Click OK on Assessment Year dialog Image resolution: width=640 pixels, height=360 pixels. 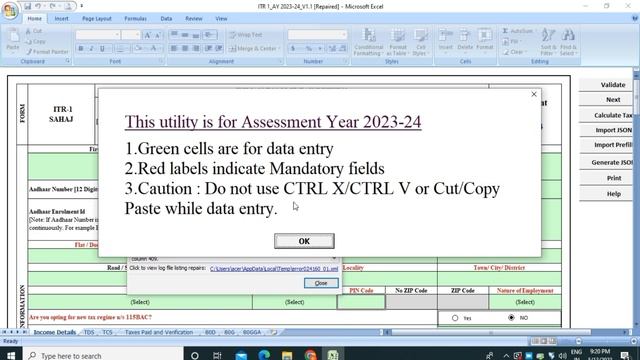(304, 241)
